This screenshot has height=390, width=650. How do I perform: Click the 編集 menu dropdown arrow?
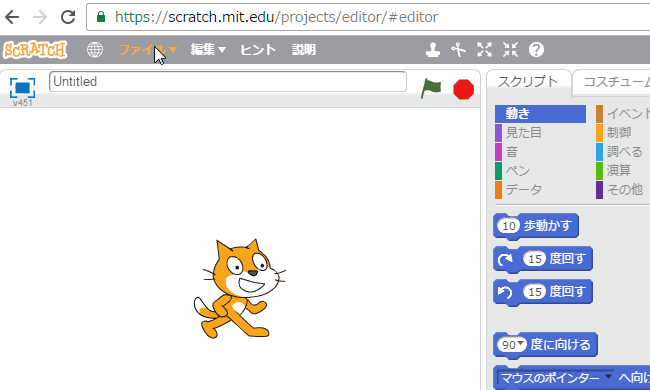click(x=222, y=50)
